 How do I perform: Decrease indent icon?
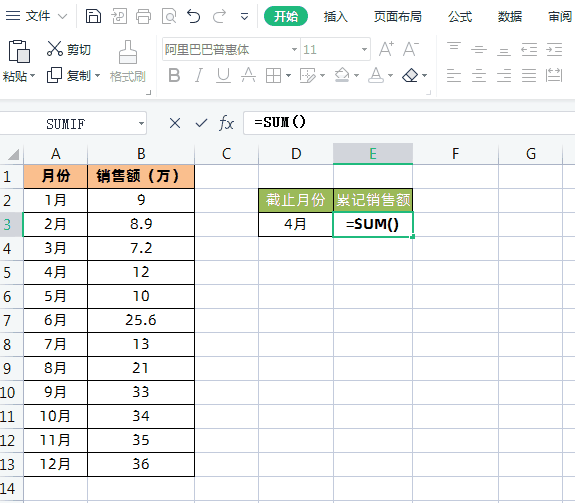(x=529, y=49)
